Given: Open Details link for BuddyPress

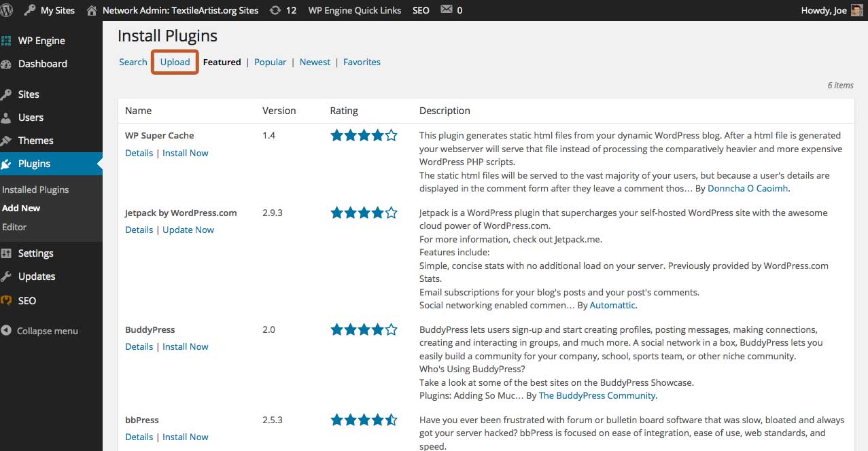Looking at the screenshot, I should [139, 346].
